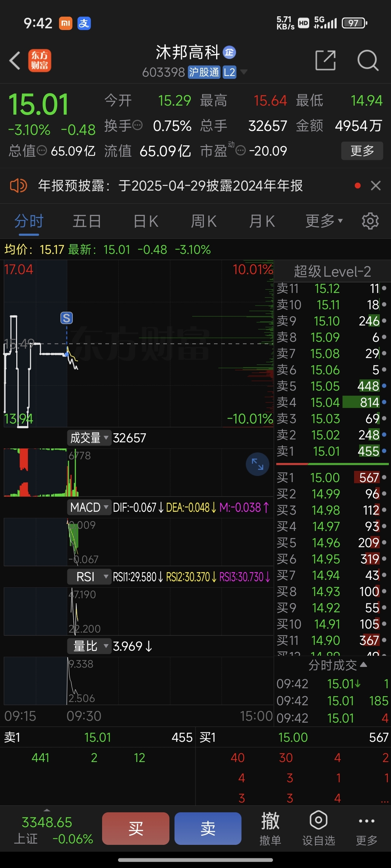Open annual report disclosure notice text
Image resolution: width=391 pixels, height=868 pixels.
pyautogui.click(x=171, y=186)
